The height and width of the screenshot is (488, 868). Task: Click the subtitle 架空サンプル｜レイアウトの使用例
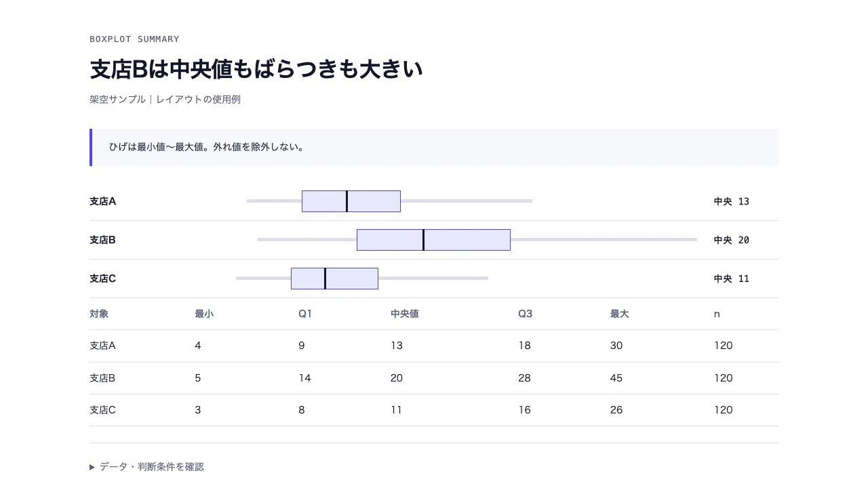click(165, 100)
